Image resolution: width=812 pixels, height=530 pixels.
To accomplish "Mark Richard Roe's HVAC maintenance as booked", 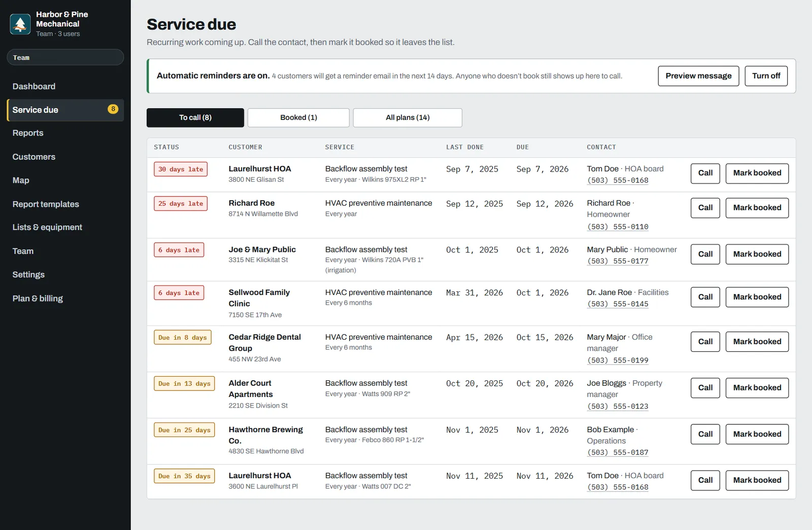I will point(757,208).
